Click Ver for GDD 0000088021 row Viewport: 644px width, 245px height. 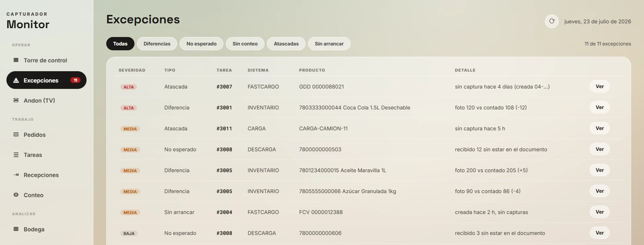(x=600, y=86)
